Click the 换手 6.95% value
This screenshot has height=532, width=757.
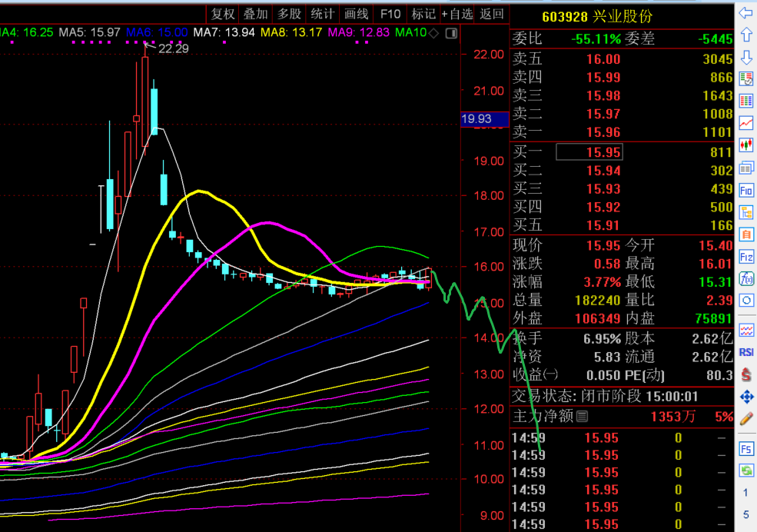coord(602,339)
